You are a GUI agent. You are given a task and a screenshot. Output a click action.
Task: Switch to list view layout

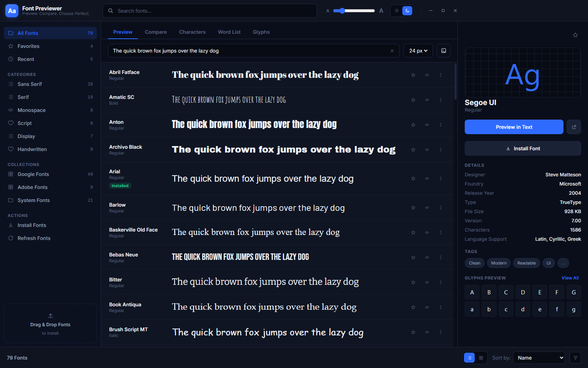[x=470, y=358]
